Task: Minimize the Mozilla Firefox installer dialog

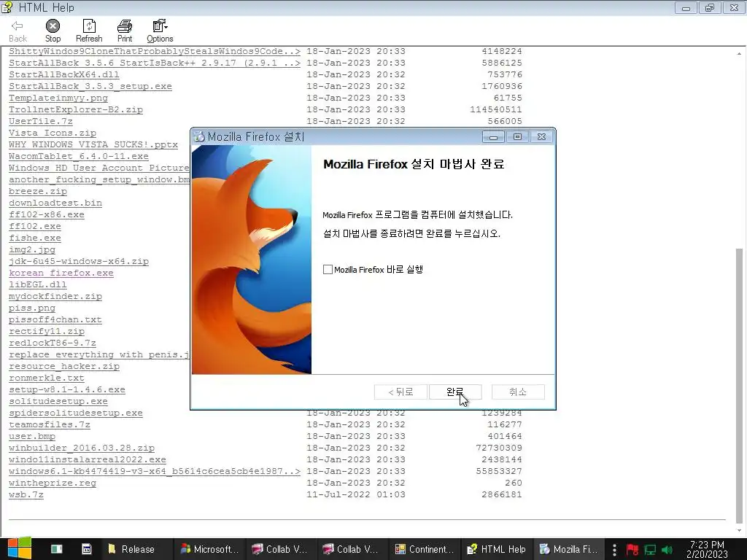Action: pyautogui.click(x=493, y=137)
